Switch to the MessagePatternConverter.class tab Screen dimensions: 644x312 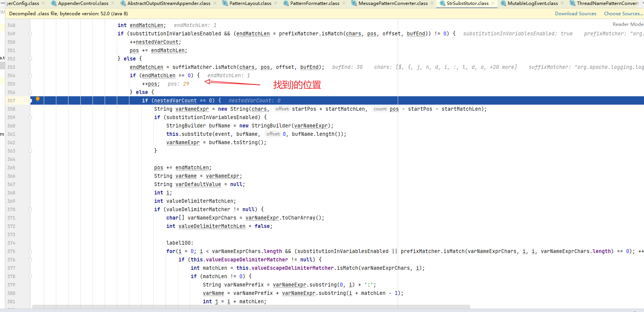393,3
